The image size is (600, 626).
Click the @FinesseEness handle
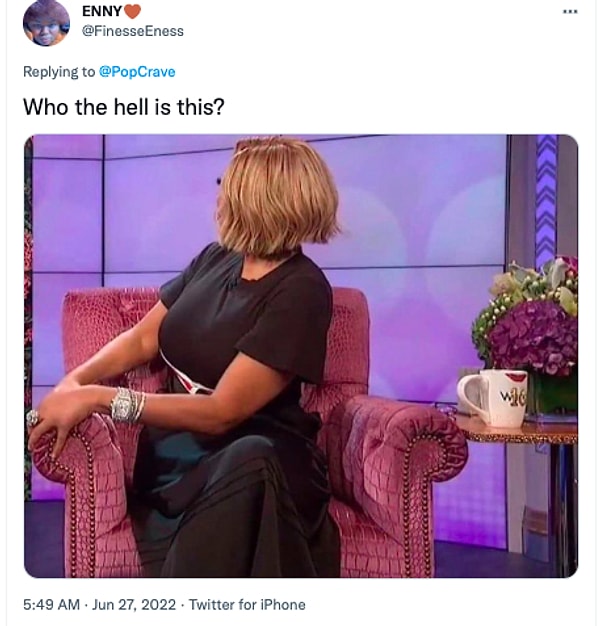pyautogui.click(x=133, y=31)
